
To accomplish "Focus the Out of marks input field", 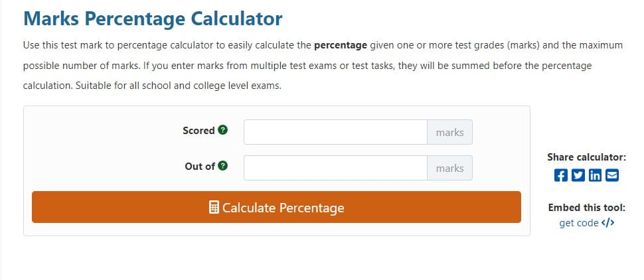I will coord(335,168).
